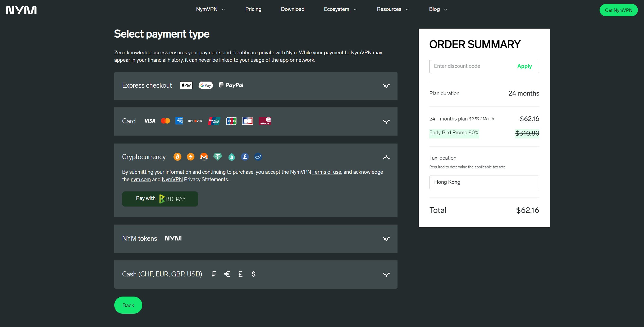Expand the NYM tokens section
644x327 pixels.
pos(386,239)
